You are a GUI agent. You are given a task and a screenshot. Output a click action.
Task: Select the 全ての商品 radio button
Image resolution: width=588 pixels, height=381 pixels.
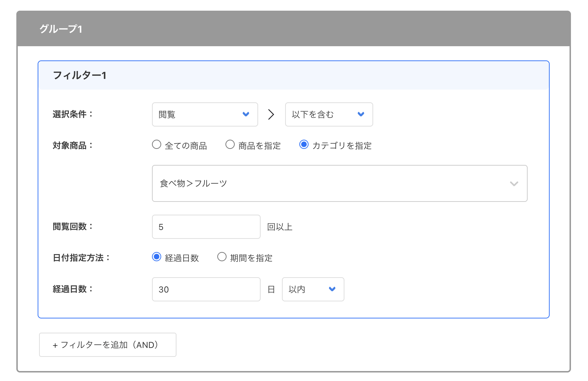point(156,145)
